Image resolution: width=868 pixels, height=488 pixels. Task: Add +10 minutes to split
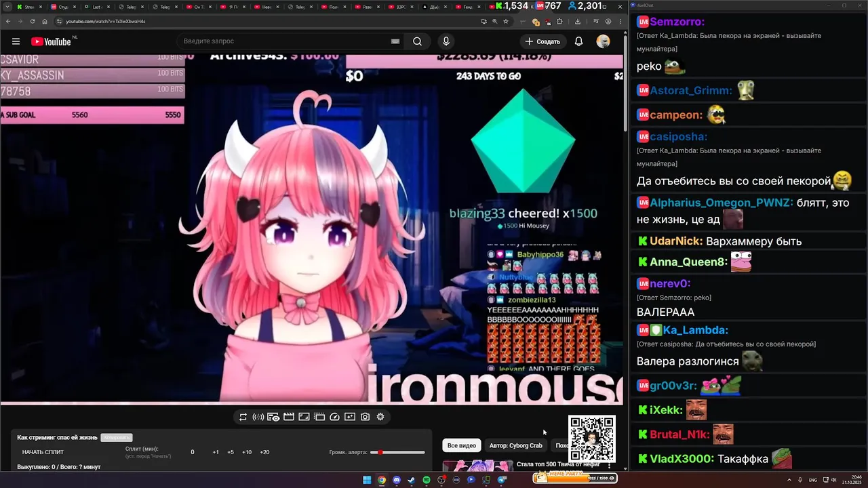tap(247, 452)
